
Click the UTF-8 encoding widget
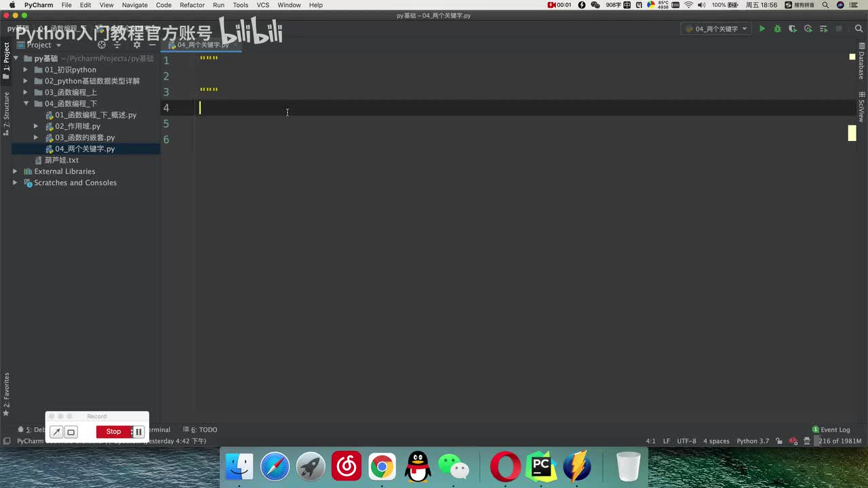[686, 441]
